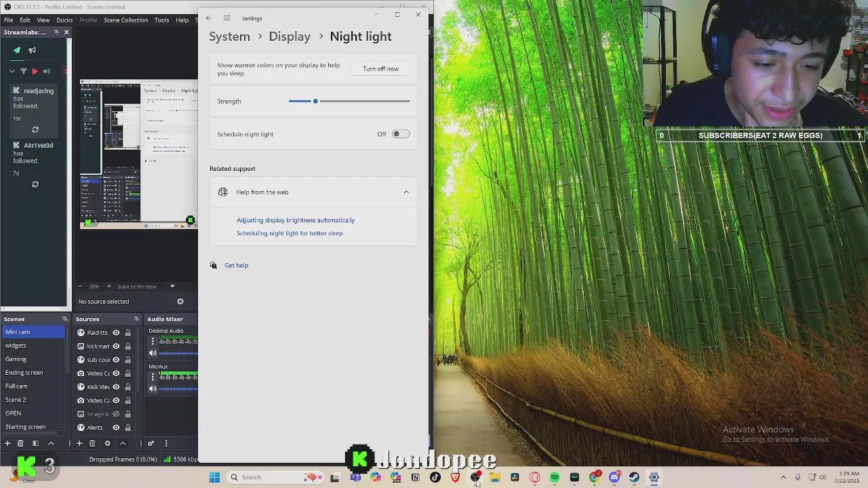Click the Get help link
This screenshot has height=488, width=868.
click(x=236, y=266)
